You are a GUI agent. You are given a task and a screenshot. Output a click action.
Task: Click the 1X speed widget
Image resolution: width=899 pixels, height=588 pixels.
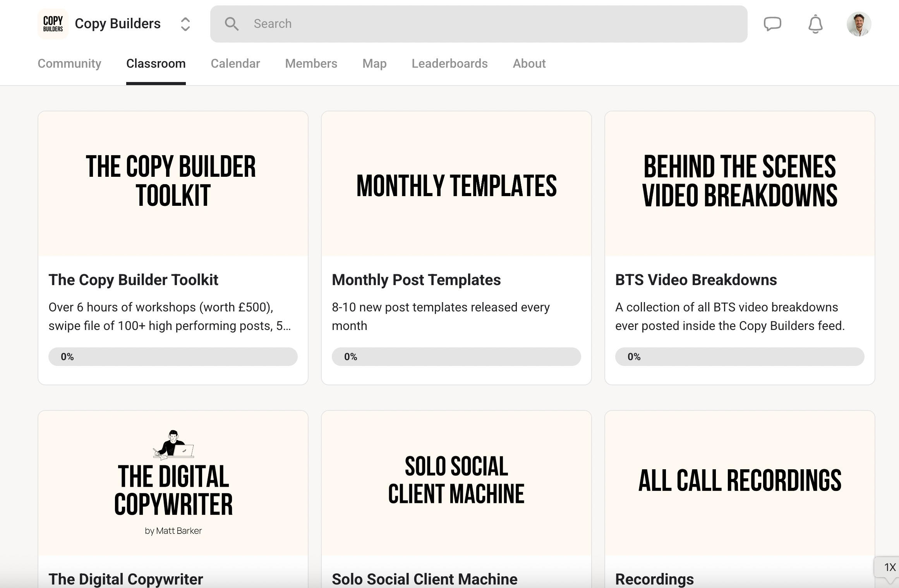889,567
